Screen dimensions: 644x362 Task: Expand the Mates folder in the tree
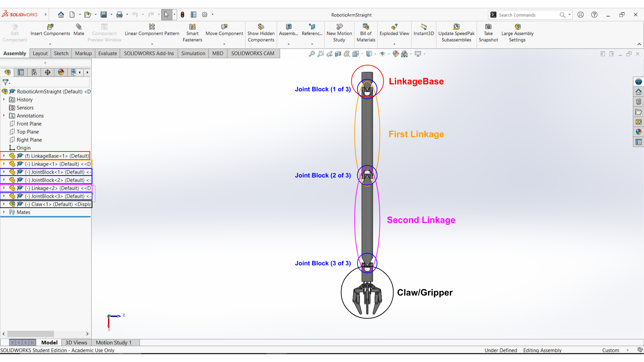tap(4, 212)
